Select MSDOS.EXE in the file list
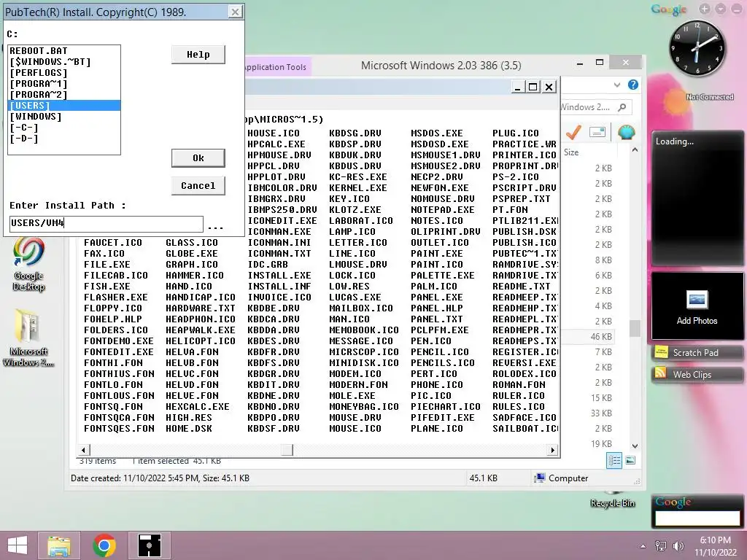747x560 pixels. tap(436, 133)
